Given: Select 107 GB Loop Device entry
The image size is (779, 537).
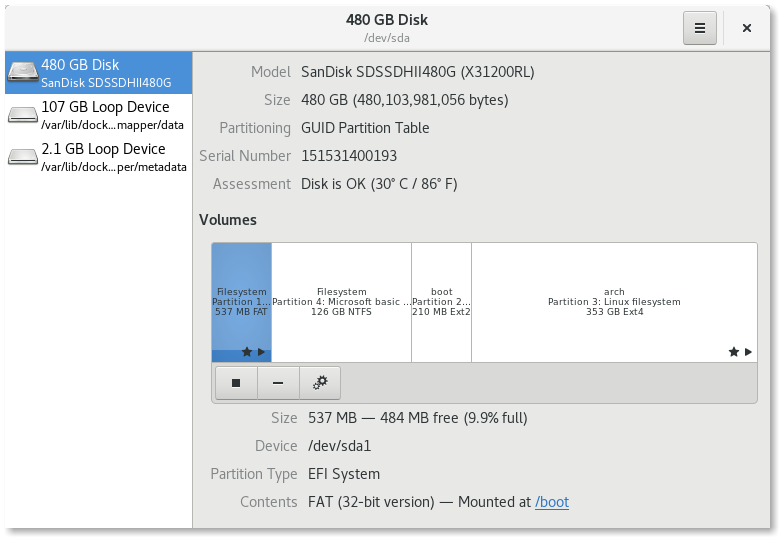Looking at the screenshot, I should coord(98,115).
